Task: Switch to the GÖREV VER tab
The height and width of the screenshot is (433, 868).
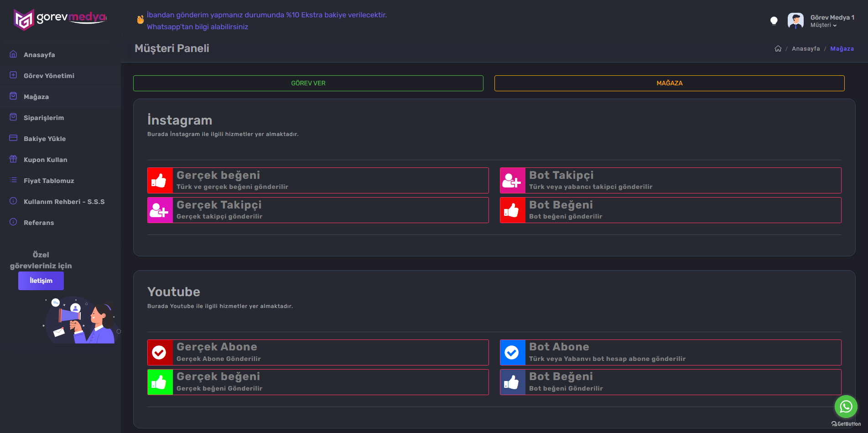Action: point(308,83)
